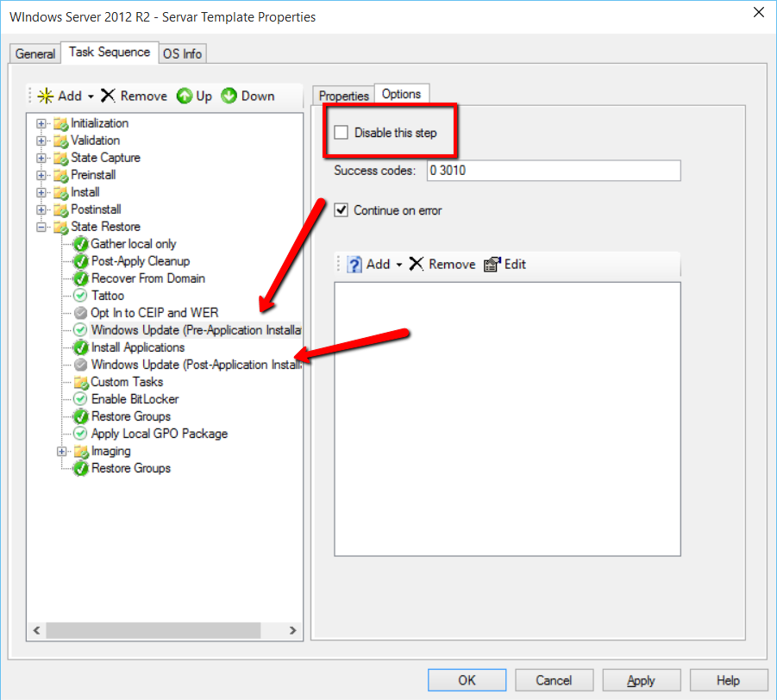Enable the Disable this step checkbox
Image resolution: width=777 pixels, height=700 pixels.
(x=342, y=133)
